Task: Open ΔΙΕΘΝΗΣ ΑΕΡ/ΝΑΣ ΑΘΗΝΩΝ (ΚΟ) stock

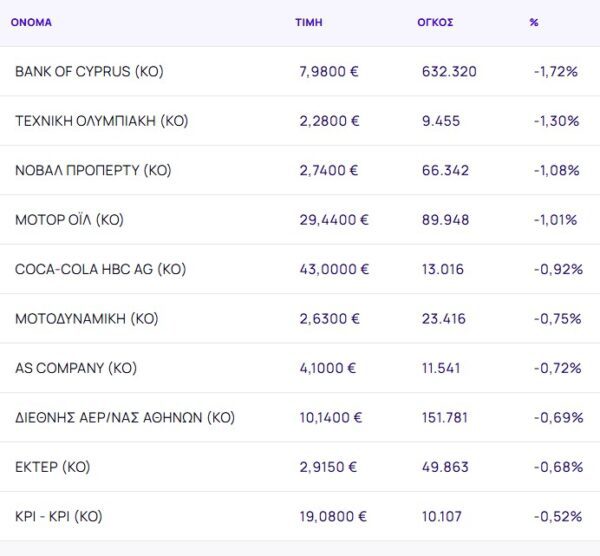Action: click(124, 418)
